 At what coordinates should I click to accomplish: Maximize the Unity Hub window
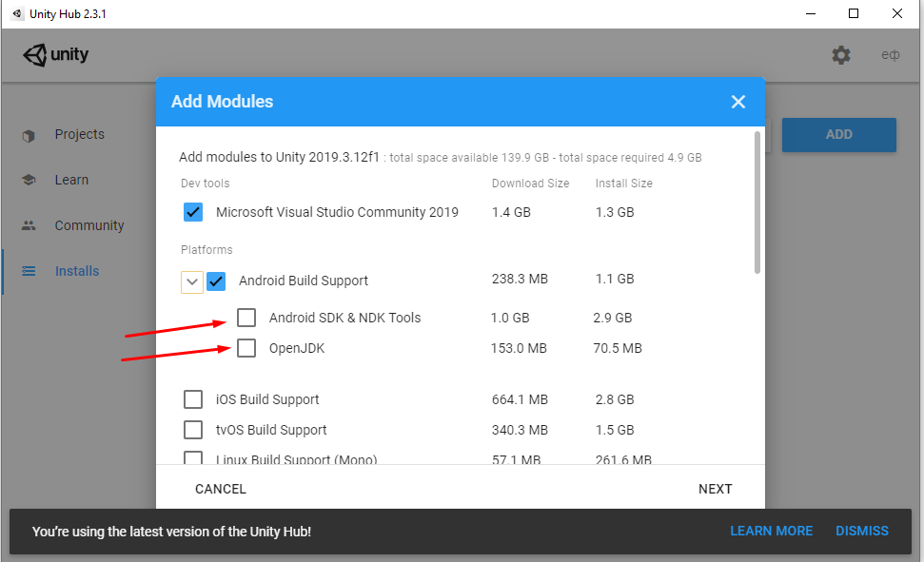854,13
